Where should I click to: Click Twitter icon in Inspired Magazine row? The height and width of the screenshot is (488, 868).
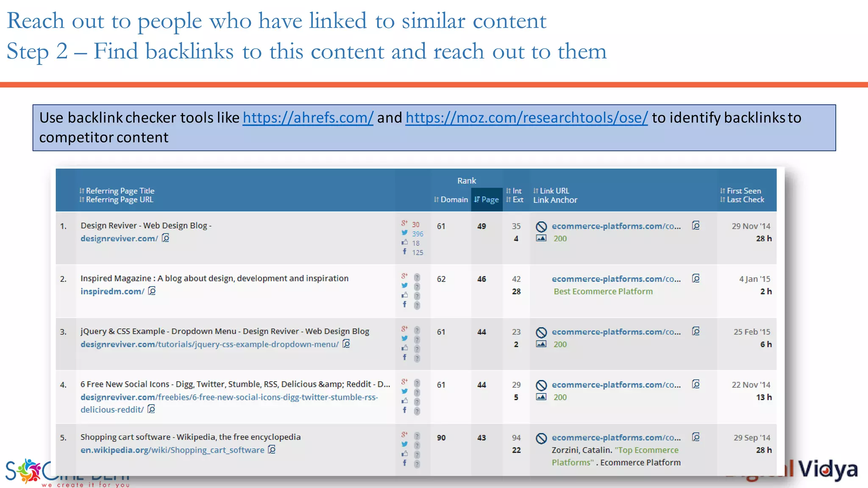(404, 286)
